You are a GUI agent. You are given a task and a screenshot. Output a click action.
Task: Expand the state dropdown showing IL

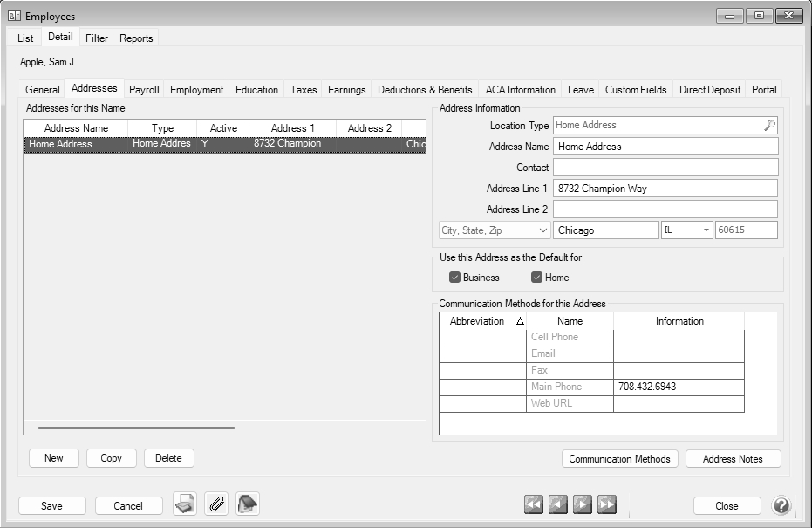706,230
